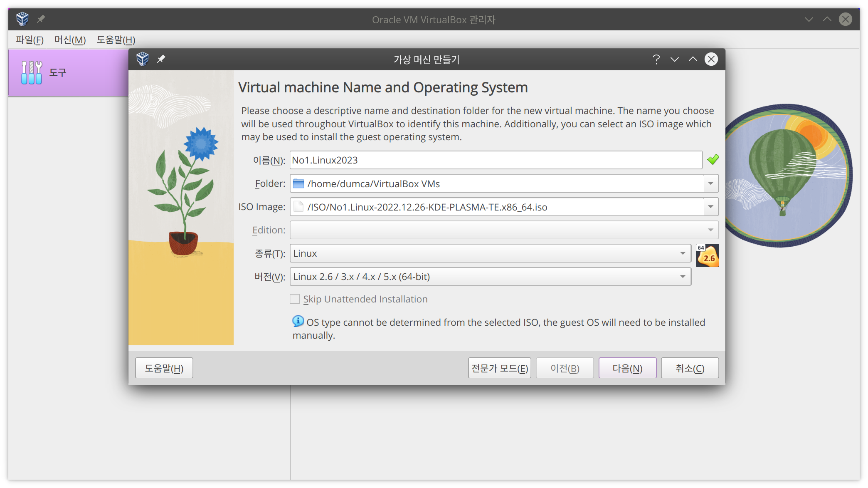Open the 종류(T) type dropdown showing Linux

pos(491,253)
